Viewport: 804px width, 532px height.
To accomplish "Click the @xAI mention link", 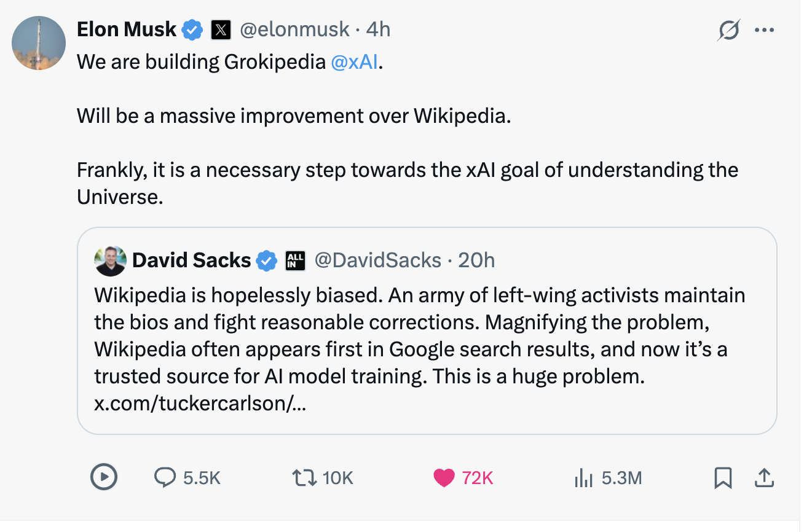I will click(354, 63).
